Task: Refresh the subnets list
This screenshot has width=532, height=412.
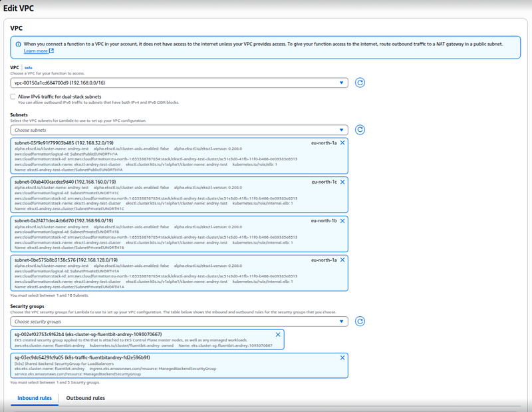Action: pos(360,130)
